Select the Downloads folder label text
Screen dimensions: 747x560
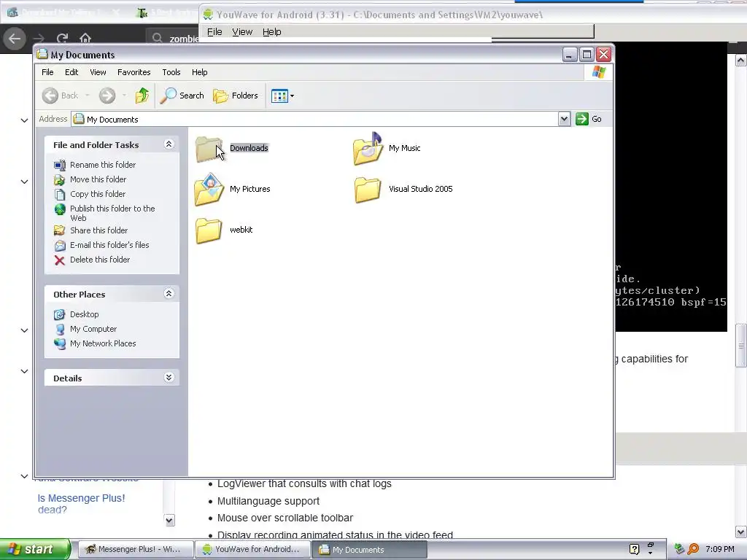(x=249, y=148)
